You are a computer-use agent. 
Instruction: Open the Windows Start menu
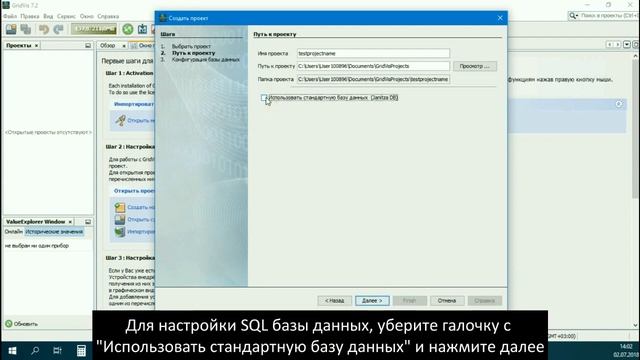coord(12,350)
